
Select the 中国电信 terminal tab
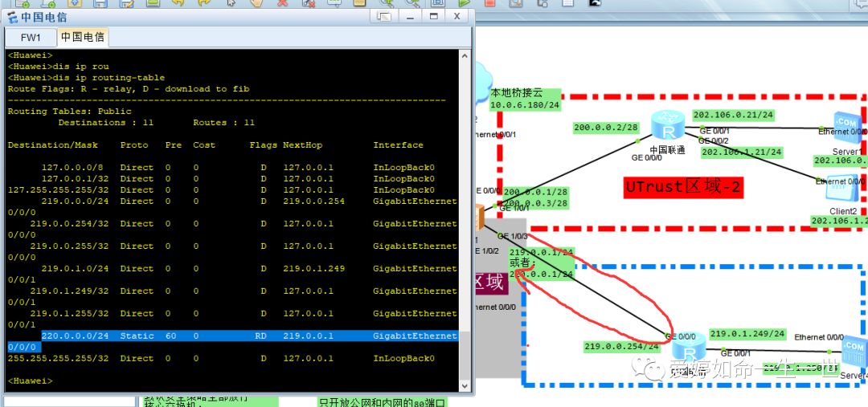coord(83,38)
